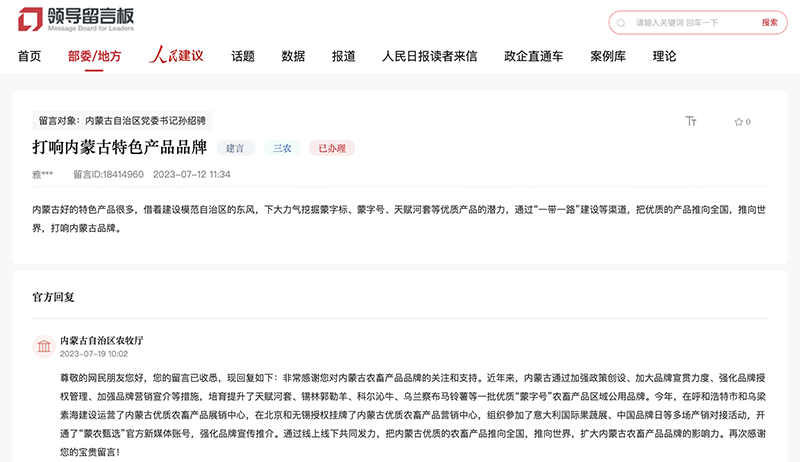
Task: Open the 案例库 case library tab
Action: [608, 56]
